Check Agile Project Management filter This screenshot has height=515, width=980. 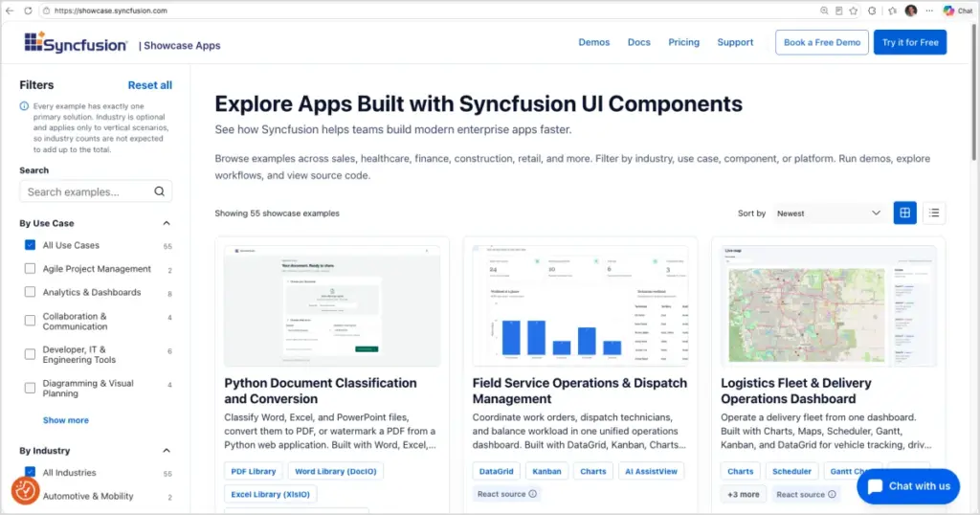[30, 269]
